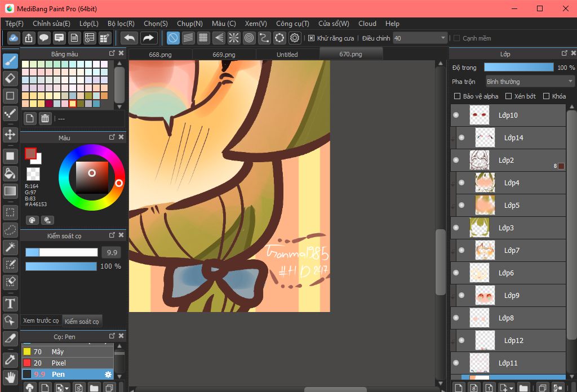This screenshot has width=577, height=392.
Task: Open snap settings gear icon
Action: [295, 38]
